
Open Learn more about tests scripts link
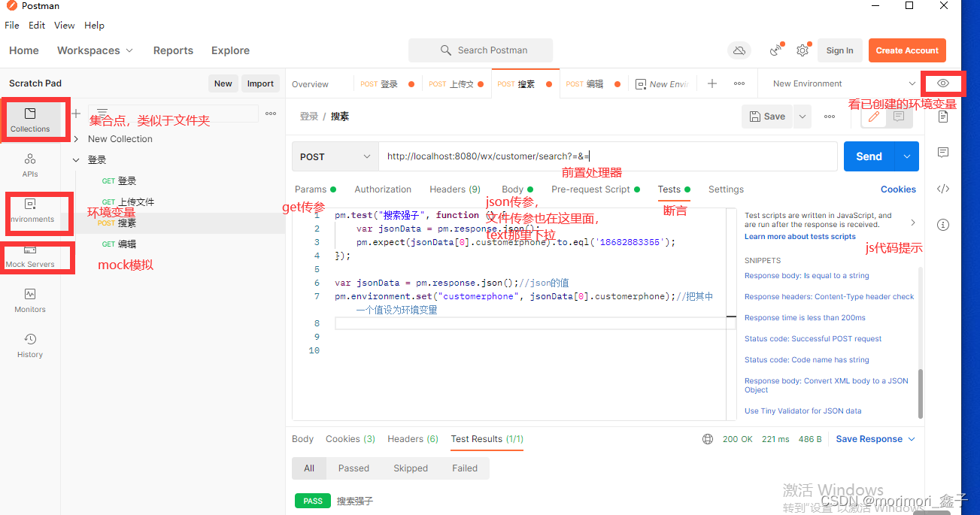[799, 236]
